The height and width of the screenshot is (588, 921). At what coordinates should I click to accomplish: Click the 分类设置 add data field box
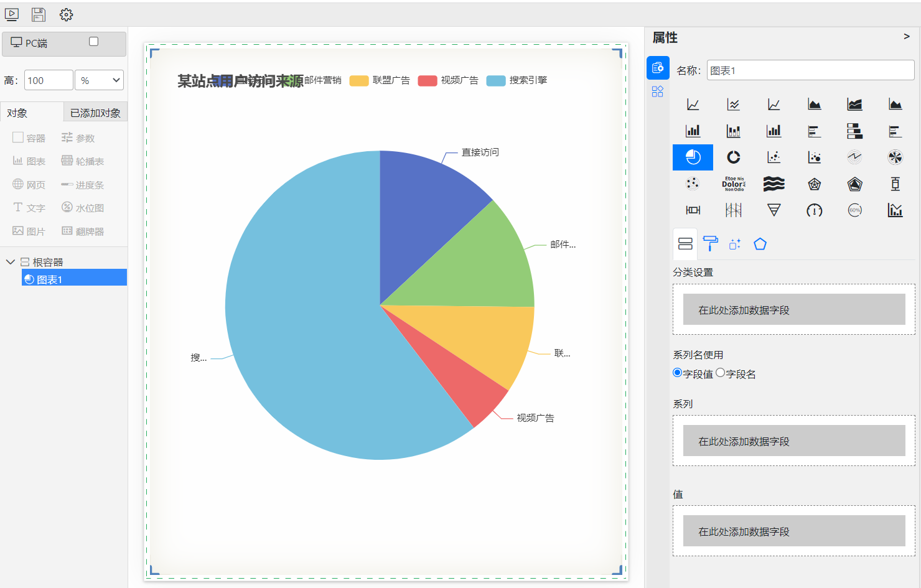794,309
